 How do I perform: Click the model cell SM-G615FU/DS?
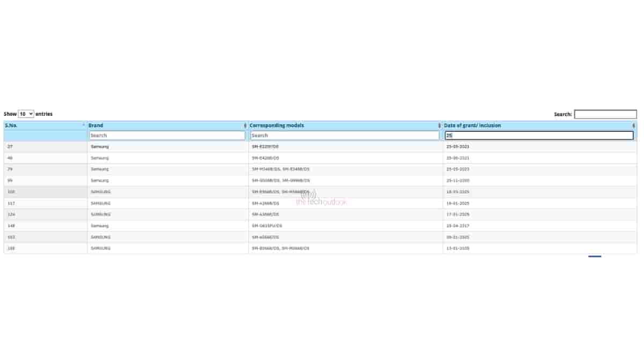[267, 226]
